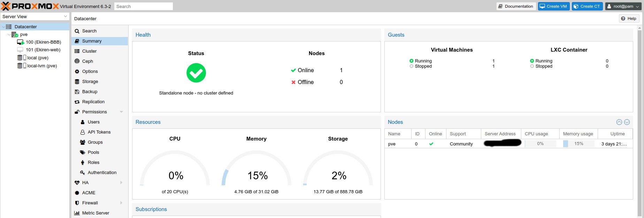
Task: Click the Storage 2% gauge
Action: 338,168
